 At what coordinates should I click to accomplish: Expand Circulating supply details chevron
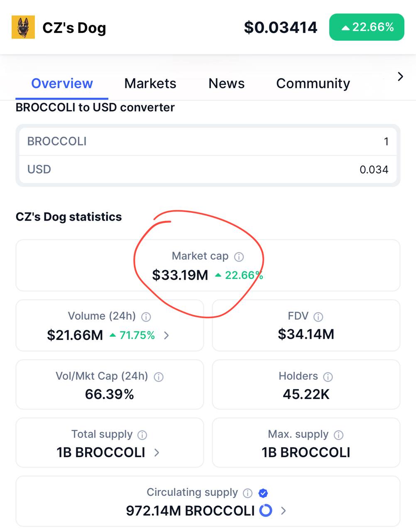(x=284, y=511)
